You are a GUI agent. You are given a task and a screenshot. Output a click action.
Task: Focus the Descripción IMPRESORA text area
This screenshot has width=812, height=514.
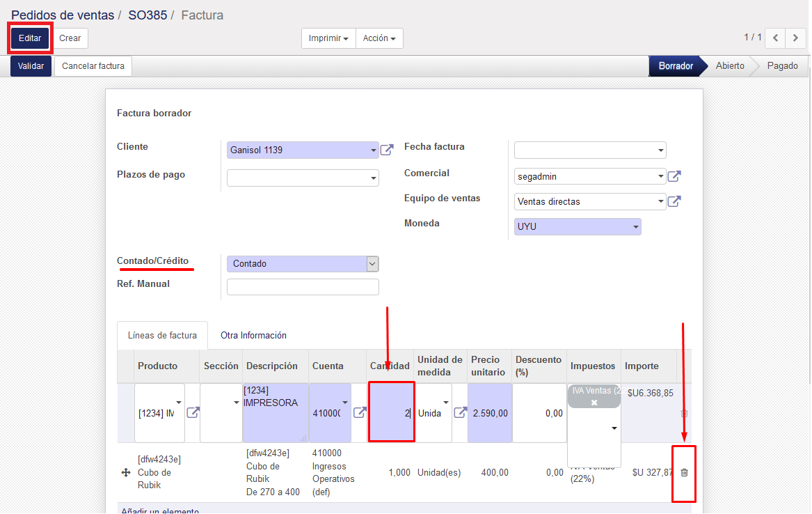pyautogui.click(x=276, y=413)
